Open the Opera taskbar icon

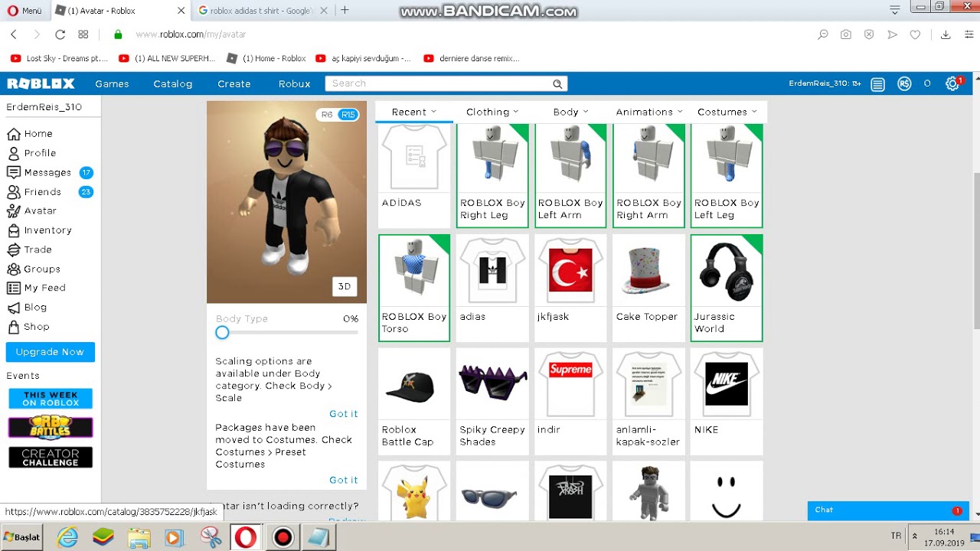[245, 537]
